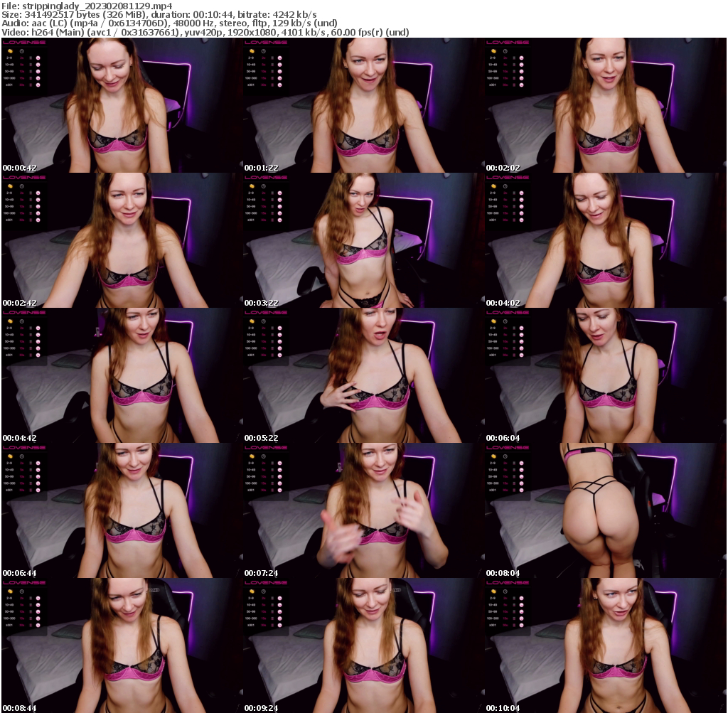Click the toy icon on the bottom tip tier
Image resolution: width=728 pixels, height=713 pixels.
(38, 85)
